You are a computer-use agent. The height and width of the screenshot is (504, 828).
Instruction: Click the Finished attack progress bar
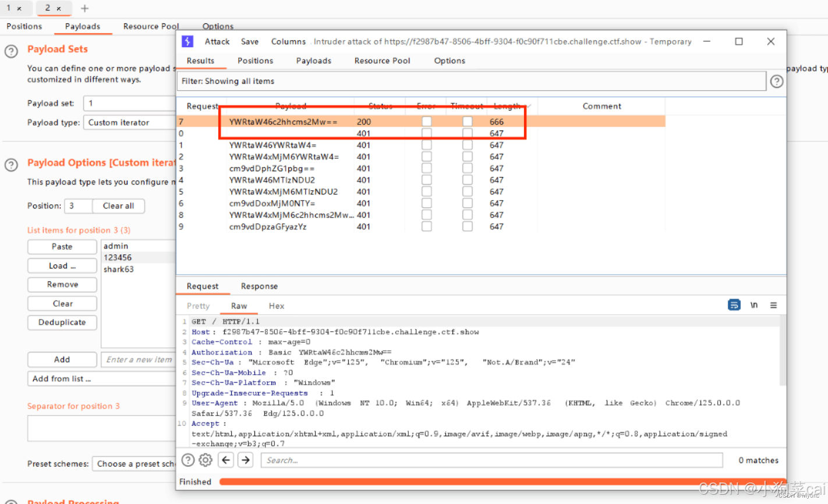tap(503, 482)
